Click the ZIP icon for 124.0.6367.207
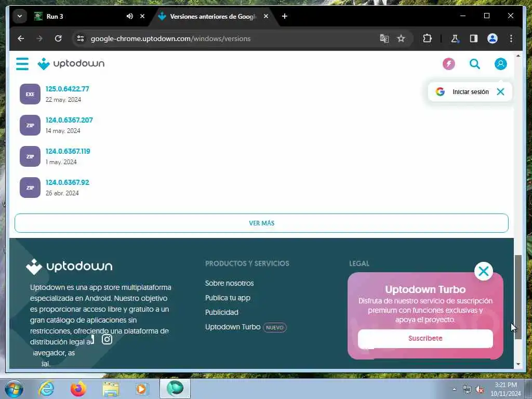This screenshot has width=532, height=399. (30, 125)
